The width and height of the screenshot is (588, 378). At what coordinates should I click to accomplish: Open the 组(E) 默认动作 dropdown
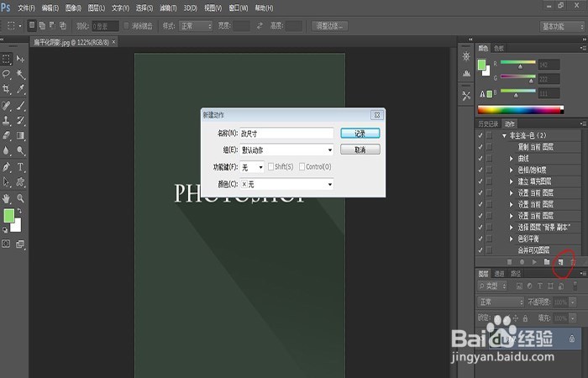pyautogui.click(x=286, y=150)
